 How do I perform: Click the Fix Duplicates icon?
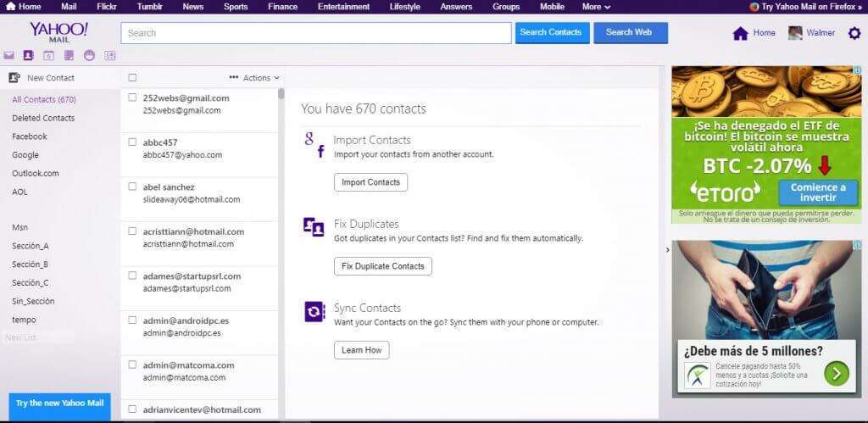click(x=314, y=227)
